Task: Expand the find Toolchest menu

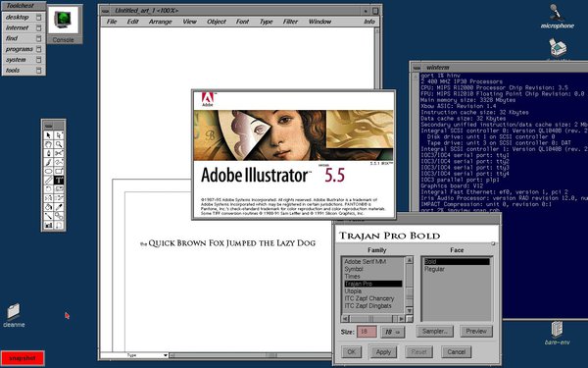Action: (24, 38)
